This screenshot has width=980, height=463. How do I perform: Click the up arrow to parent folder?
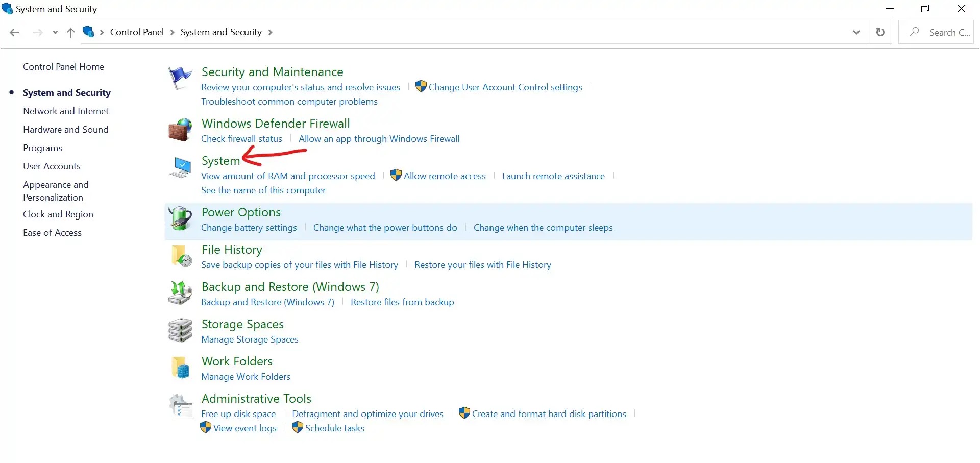click(x=71, y=33)
